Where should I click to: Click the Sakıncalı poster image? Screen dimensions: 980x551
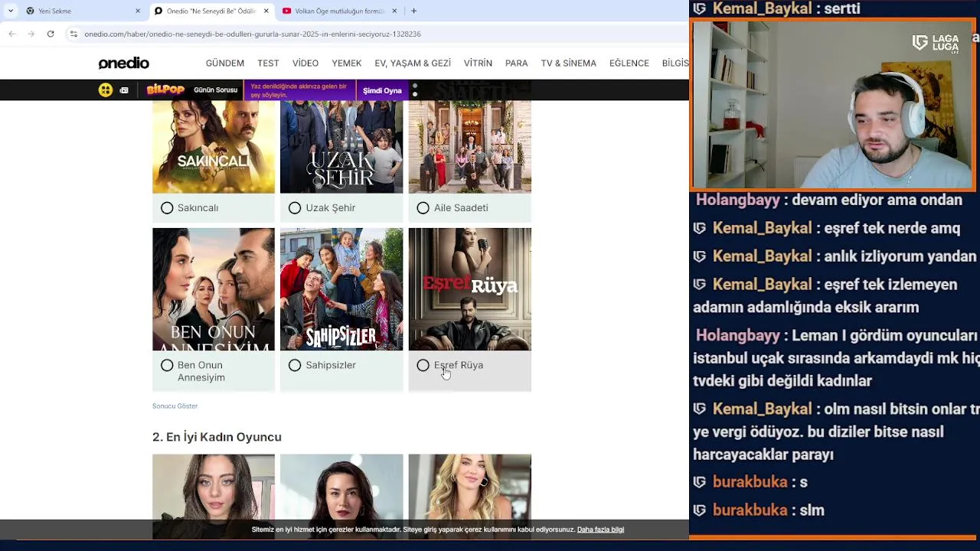[214, 146]
